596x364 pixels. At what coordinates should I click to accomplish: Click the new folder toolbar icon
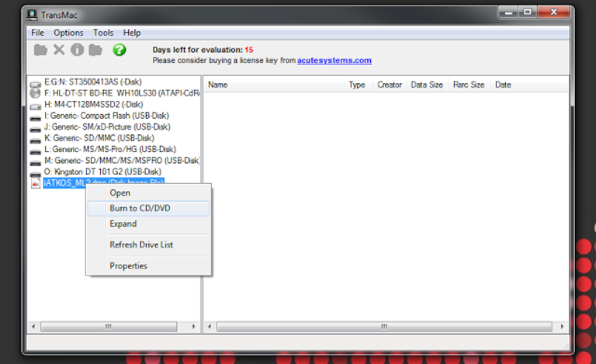(95, 50)
